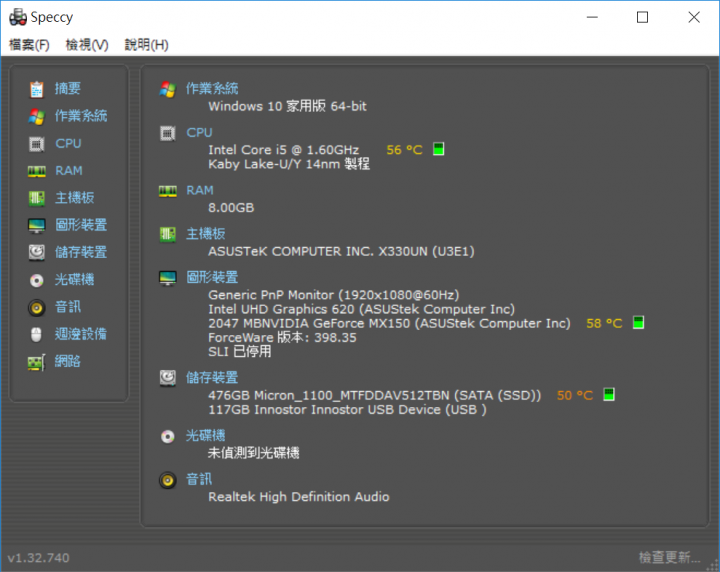Click the Intel UHD Graphics 620 line
Screen dimensions: 720x572
(361, 309)
